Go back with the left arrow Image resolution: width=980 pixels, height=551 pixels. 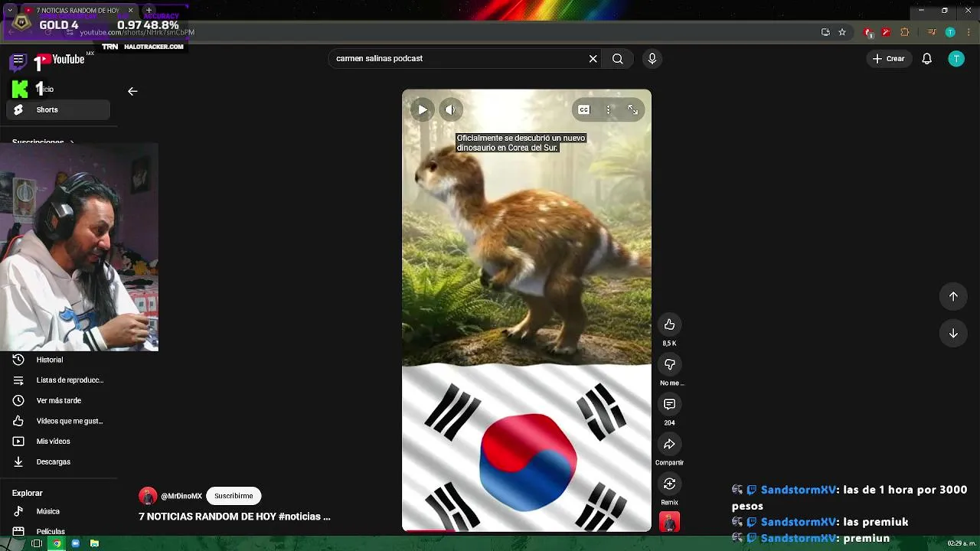pos(132,91)
